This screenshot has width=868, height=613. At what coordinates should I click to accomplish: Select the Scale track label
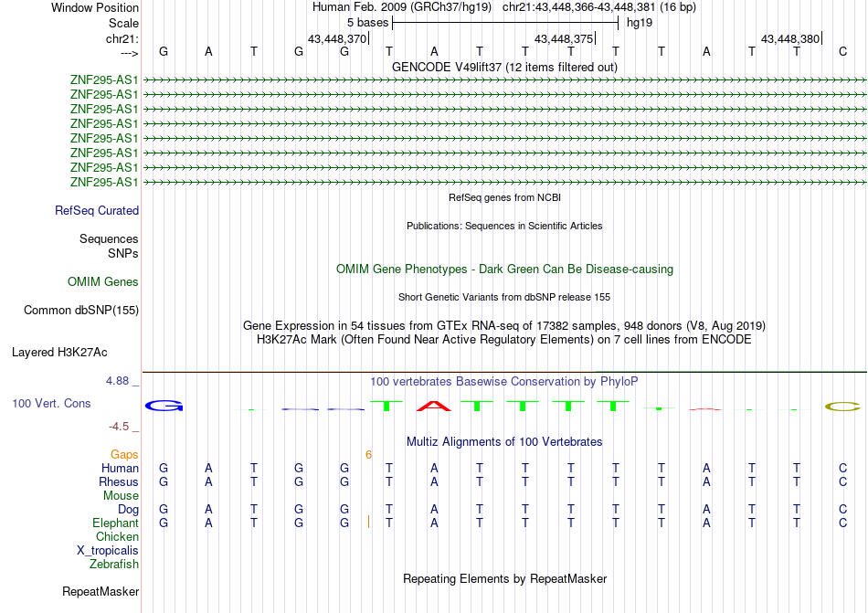click(123, 23)
